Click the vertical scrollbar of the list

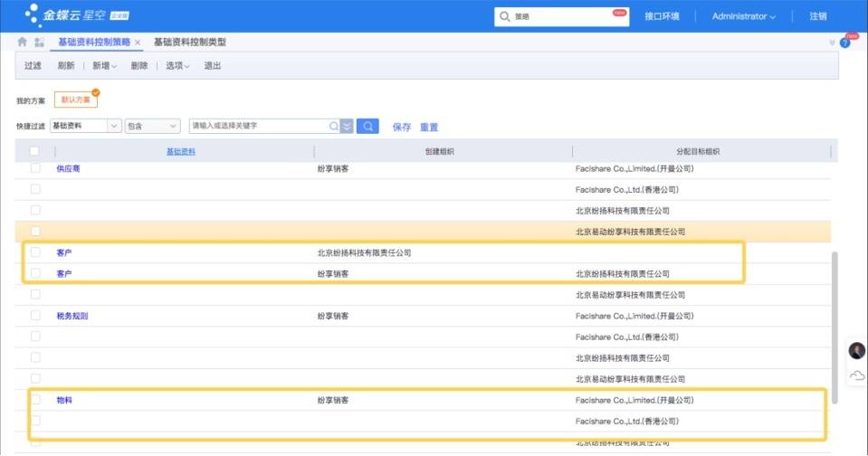click(x=835, y=327)
